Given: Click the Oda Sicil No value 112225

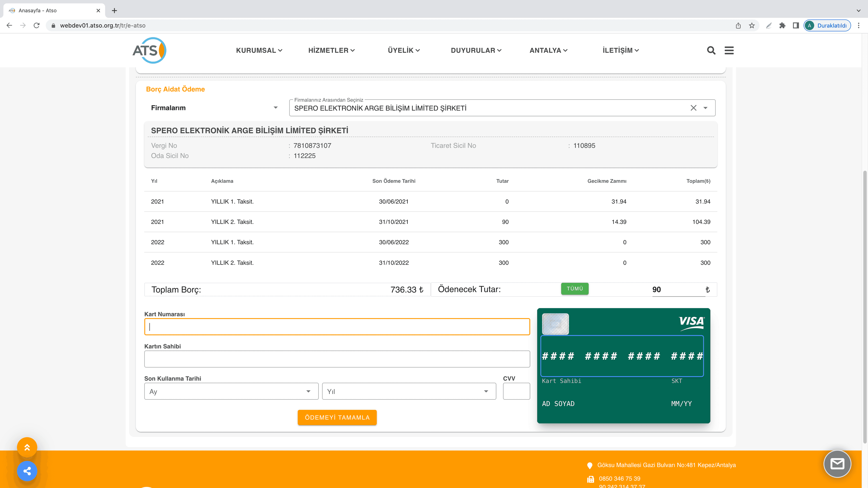Looking at the screenshot, I should 305,156.
